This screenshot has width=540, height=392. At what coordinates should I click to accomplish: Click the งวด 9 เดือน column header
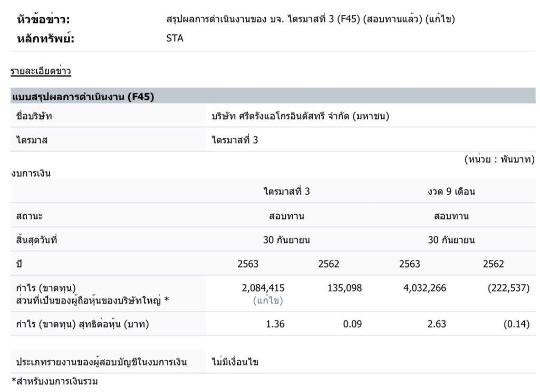(x=451, y=192)
